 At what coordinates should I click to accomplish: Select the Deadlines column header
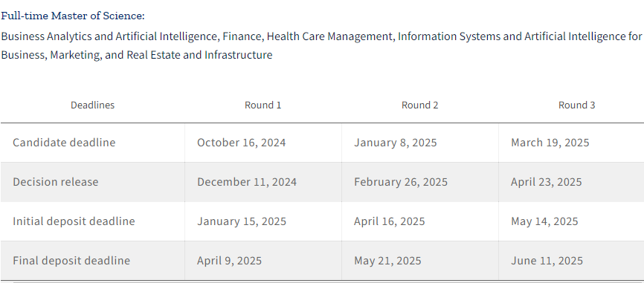point(92,105)
